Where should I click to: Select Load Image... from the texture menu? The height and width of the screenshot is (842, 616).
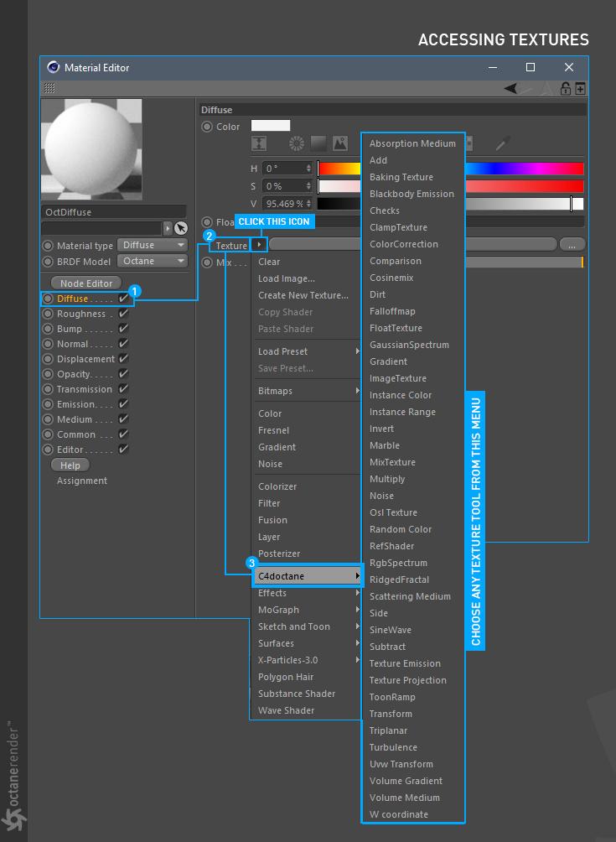point(286,278)
